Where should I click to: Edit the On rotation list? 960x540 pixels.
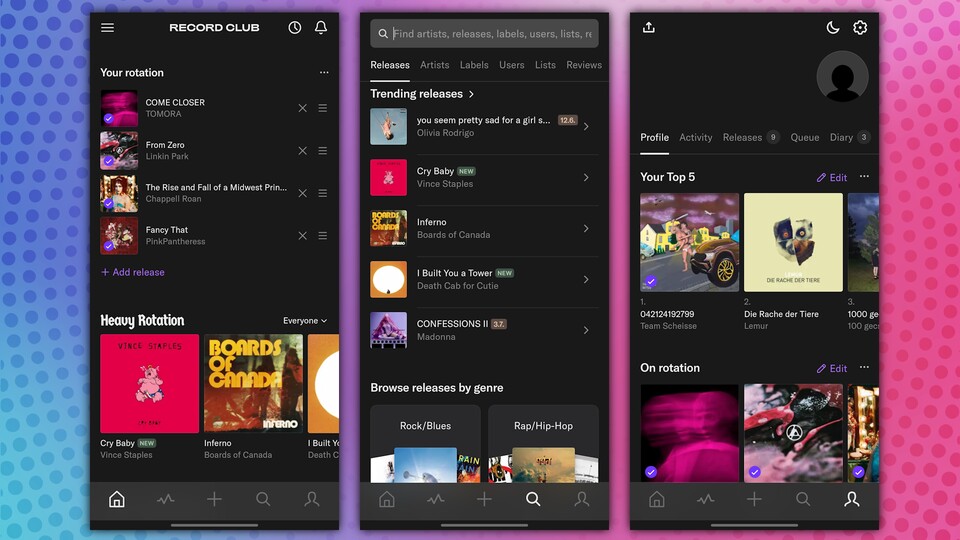point(832,369)
